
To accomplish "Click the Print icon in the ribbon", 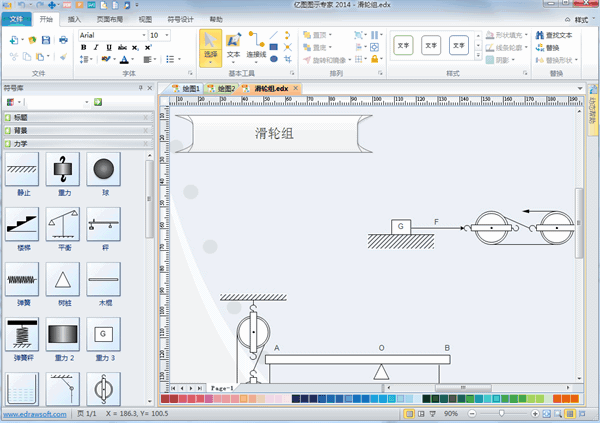I will pyautogui.click(x=63, y=40).
